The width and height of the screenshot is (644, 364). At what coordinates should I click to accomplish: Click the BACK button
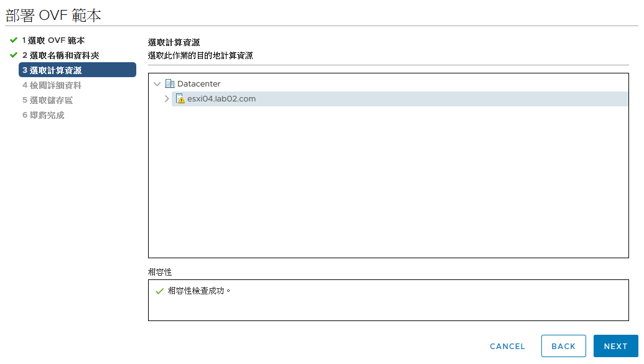(x=564, y=347)
